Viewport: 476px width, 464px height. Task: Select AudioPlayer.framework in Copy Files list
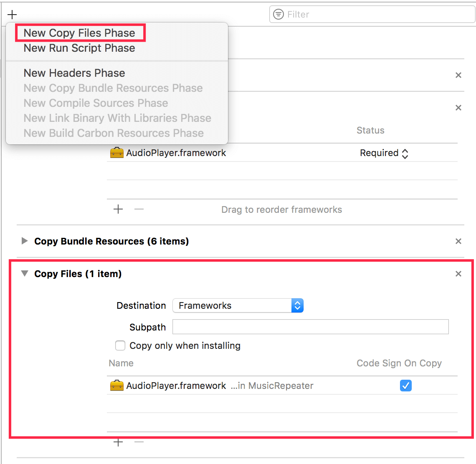176,386
